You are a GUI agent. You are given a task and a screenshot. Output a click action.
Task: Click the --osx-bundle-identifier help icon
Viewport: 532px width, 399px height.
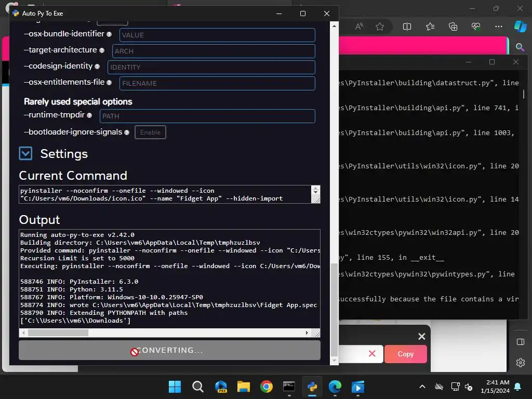(109, 34)
